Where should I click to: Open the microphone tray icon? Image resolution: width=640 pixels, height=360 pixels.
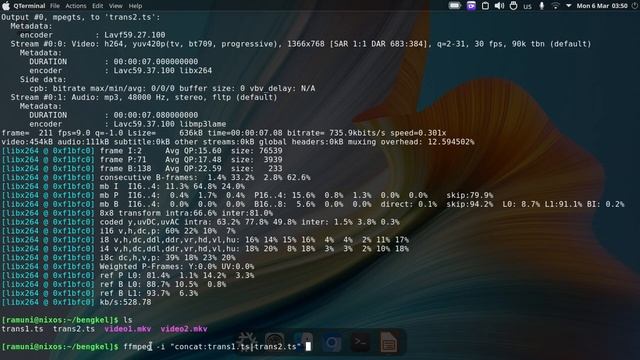542,6
